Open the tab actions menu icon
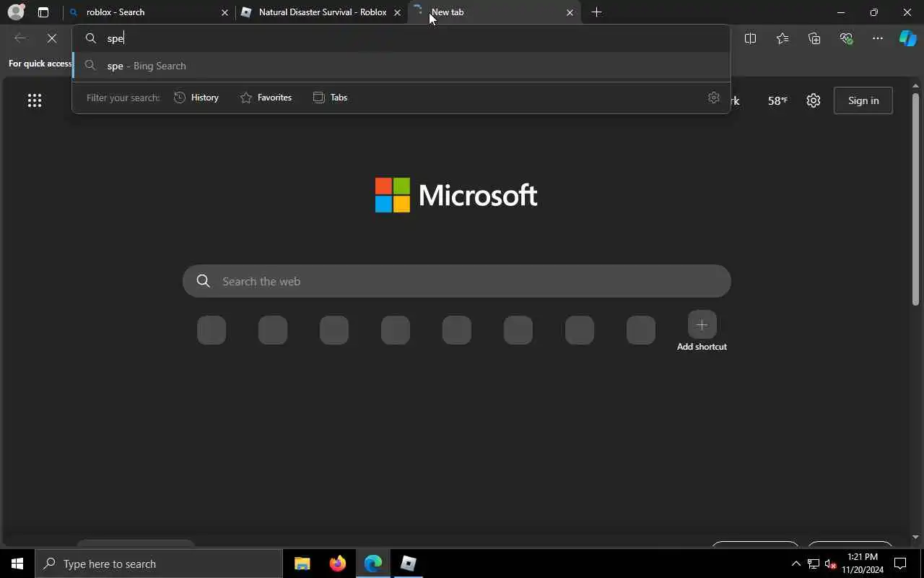This screenshot has height=578, width=924. click(x=43, y=12)
